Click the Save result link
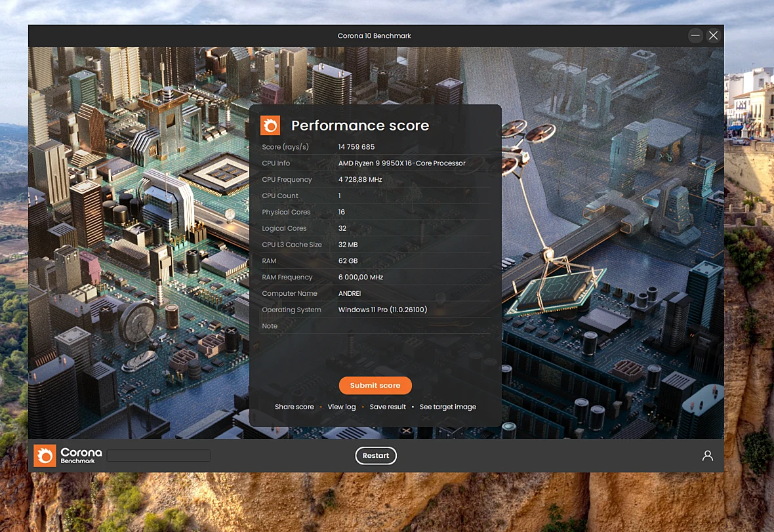 click(388, 407)
